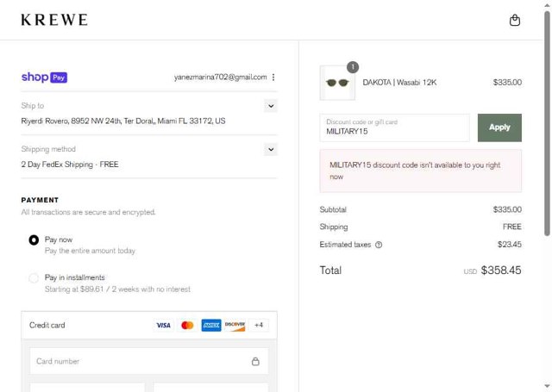Click the American Express icon
This screenshot has height=392, width=552.
click(211, 325)
